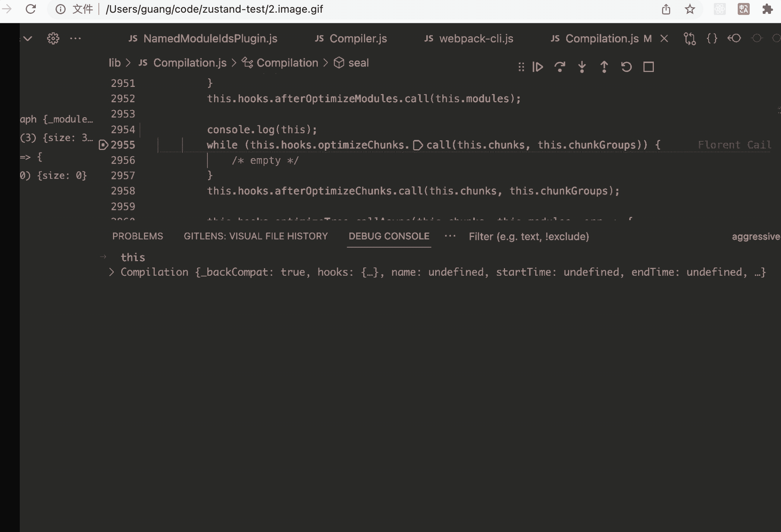781x532 pixels.
Task: Open the browser extensions puzzle icon
Action: tap(767, 9)
